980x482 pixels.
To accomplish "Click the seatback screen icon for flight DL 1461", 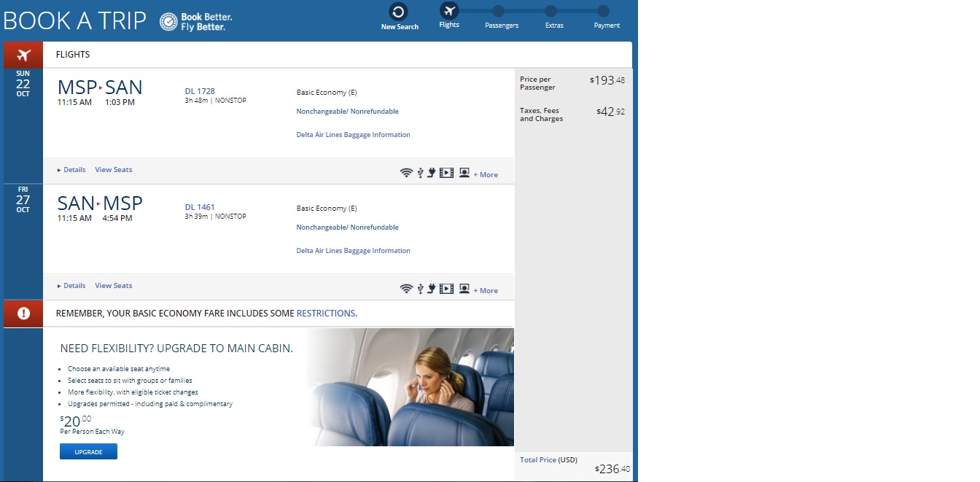I will [x=464, y=289].
